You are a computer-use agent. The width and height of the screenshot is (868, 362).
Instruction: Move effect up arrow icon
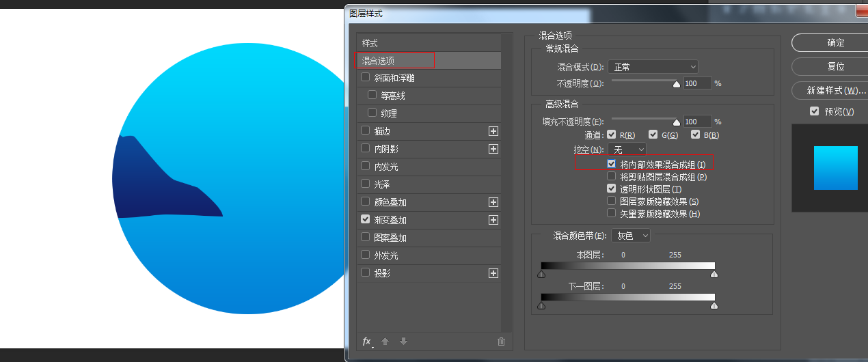point(385,342)
